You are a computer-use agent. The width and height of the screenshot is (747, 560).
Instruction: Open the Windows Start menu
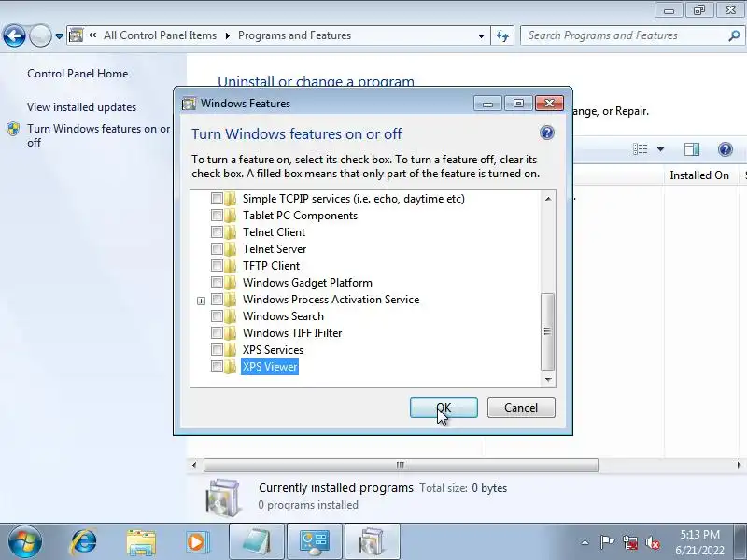point(25,542)
